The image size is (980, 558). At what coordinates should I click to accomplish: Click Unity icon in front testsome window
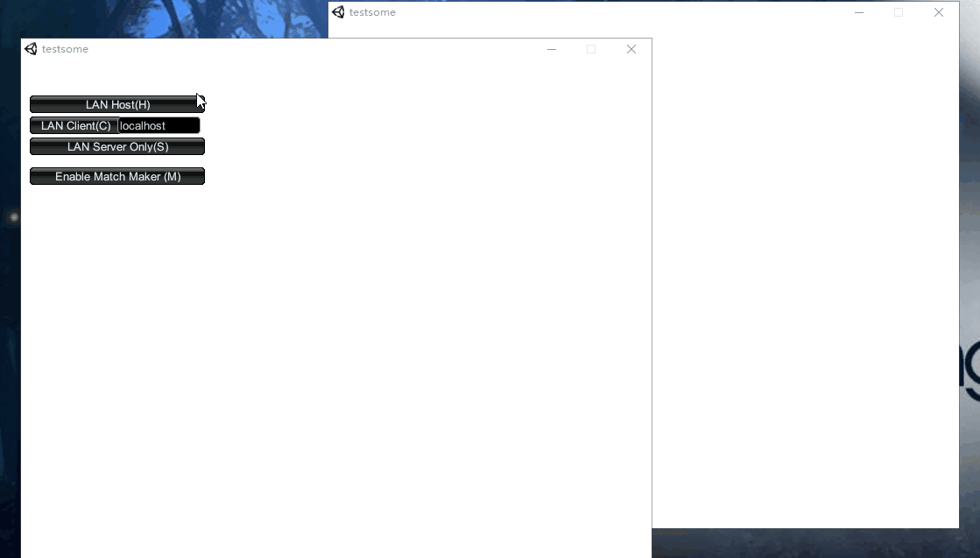coord(31,49)
